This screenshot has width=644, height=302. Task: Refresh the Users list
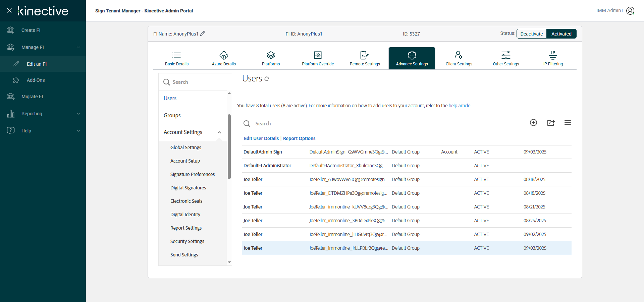coord(267,79)
